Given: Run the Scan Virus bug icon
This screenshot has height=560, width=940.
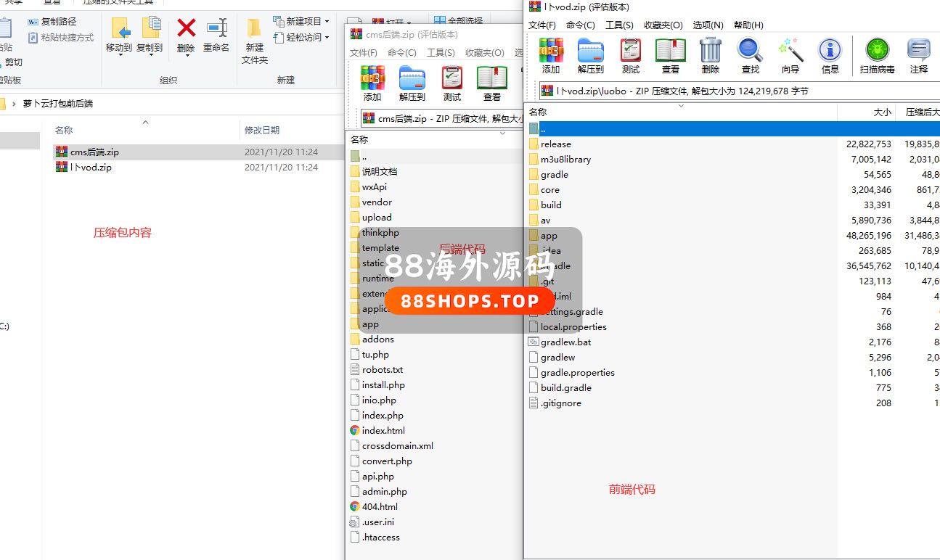Looking at the screenshot, I should click(877, 56).
